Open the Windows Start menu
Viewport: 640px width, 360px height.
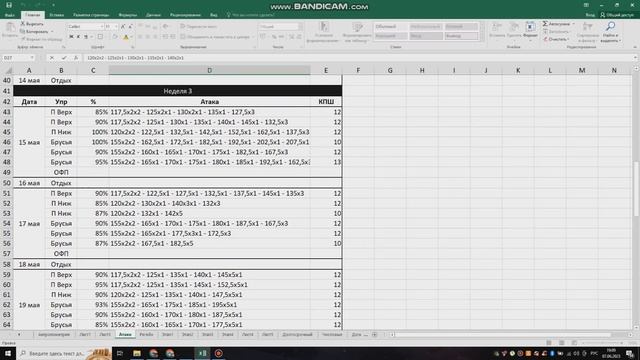coord(8,353)
